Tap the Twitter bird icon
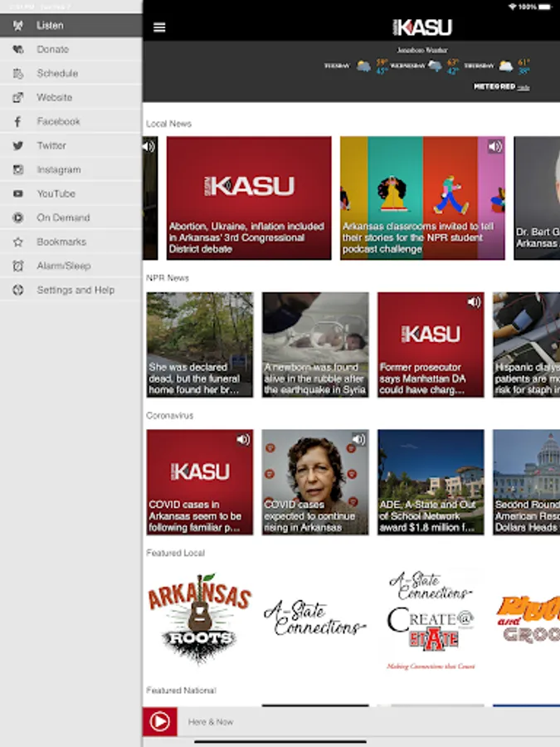 (18, 145)
